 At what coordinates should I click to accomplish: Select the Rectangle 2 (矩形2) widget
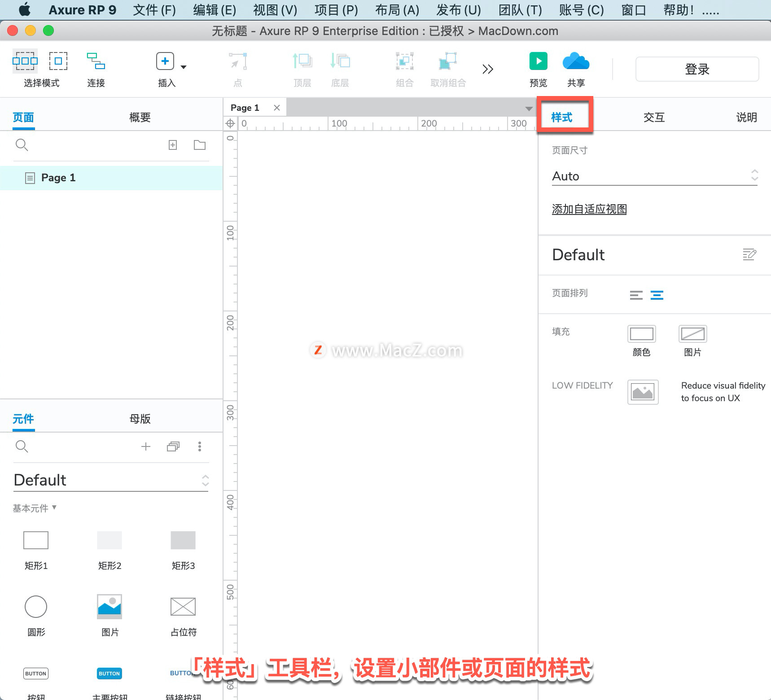[x=110, y=540]
